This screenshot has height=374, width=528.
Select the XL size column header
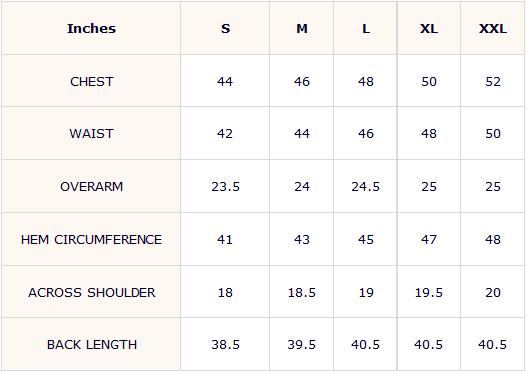pyautogui.click(x=429, y=29)
